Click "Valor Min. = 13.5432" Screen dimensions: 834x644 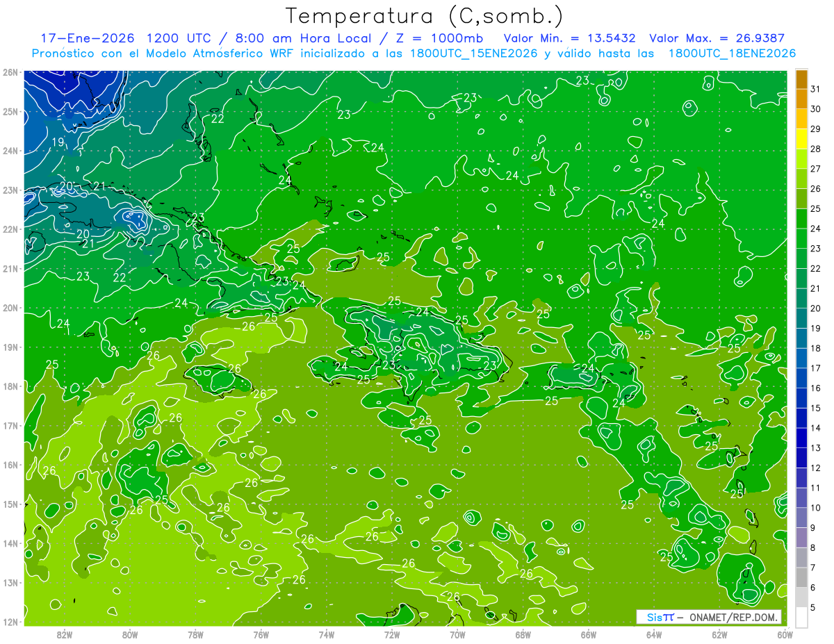tap(570, 38)
